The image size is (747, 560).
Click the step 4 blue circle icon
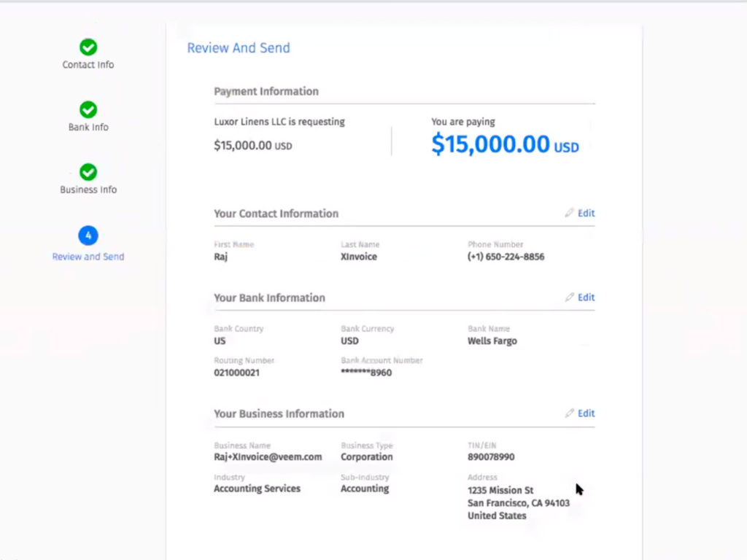pos(88,236)
